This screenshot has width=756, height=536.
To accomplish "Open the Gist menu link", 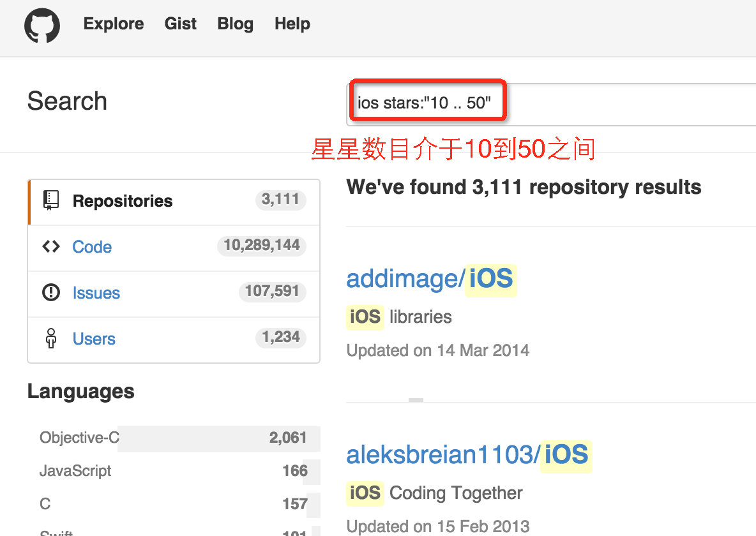I will pyautogui.click(x=180, y=24).
